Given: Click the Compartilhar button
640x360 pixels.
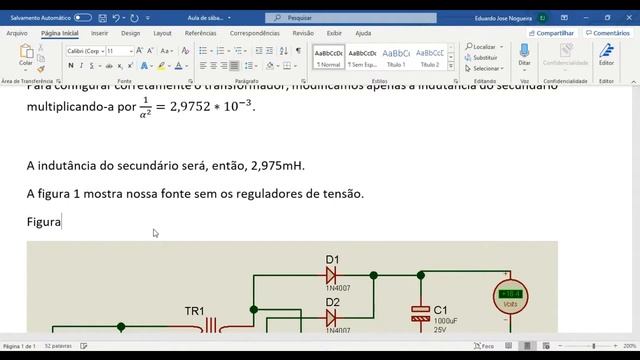Looking at the screenshot, I should pos(551,33).
